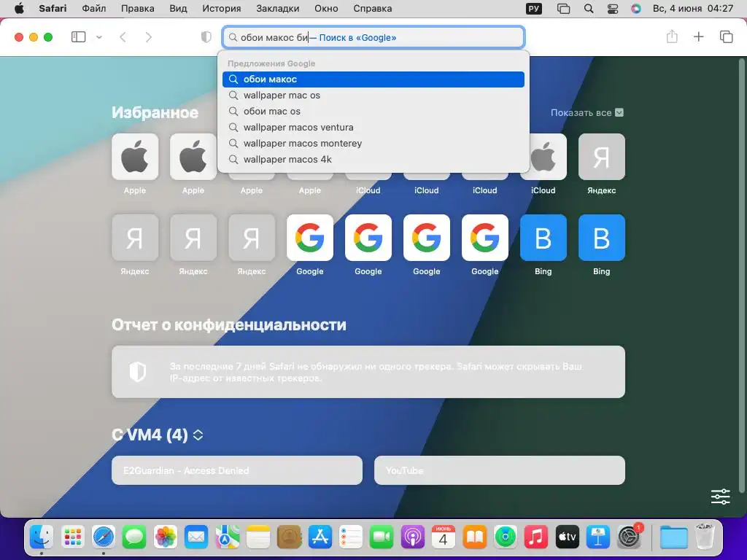Screen dimensions: 747x560
Task: Open Control Center in menu bar
Action: 613,9
